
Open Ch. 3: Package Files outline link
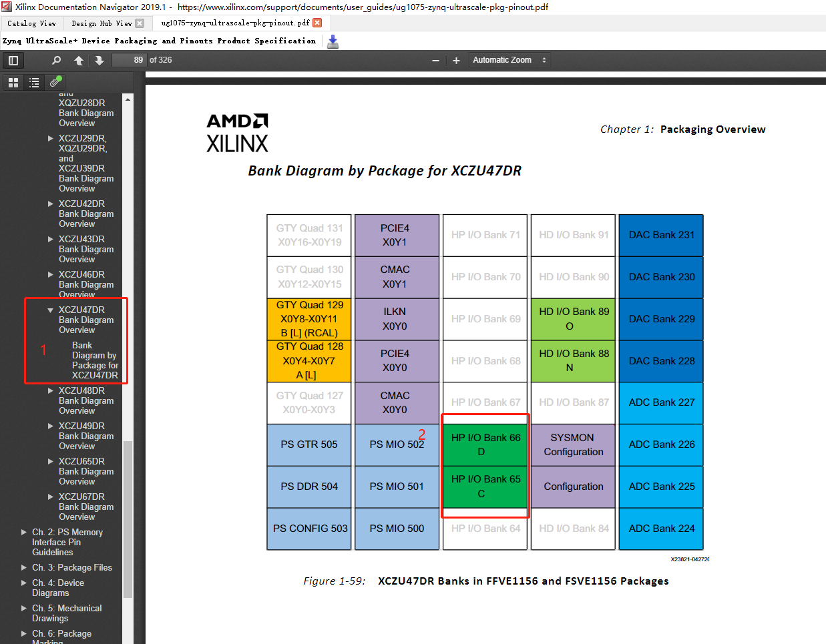pyautogui.click(x=72, y=568)
